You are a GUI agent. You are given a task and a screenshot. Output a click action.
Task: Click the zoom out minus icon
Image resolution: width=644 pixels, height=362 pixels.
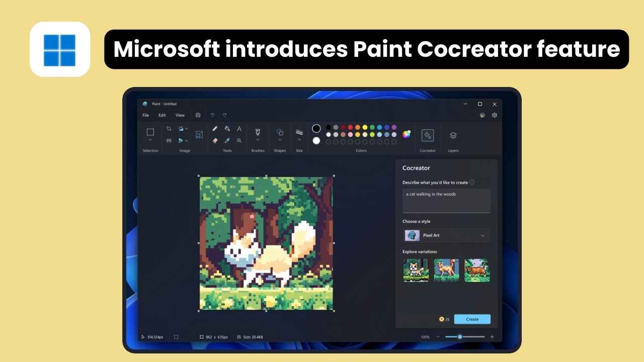(x=438, y=337)
